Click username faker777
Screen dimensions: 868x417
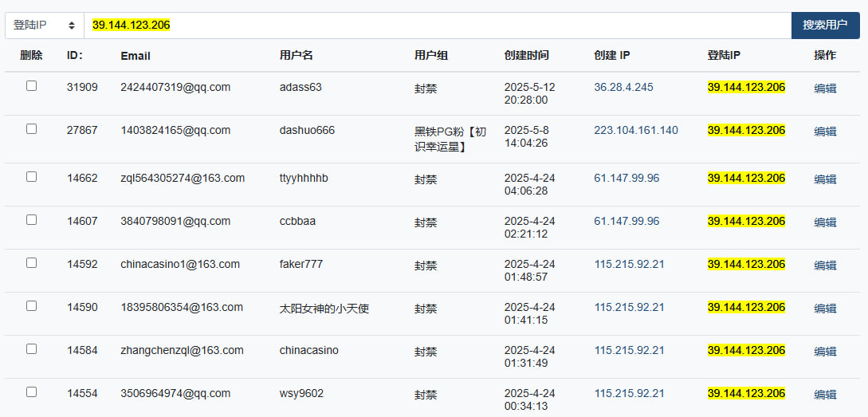point(301,265)
